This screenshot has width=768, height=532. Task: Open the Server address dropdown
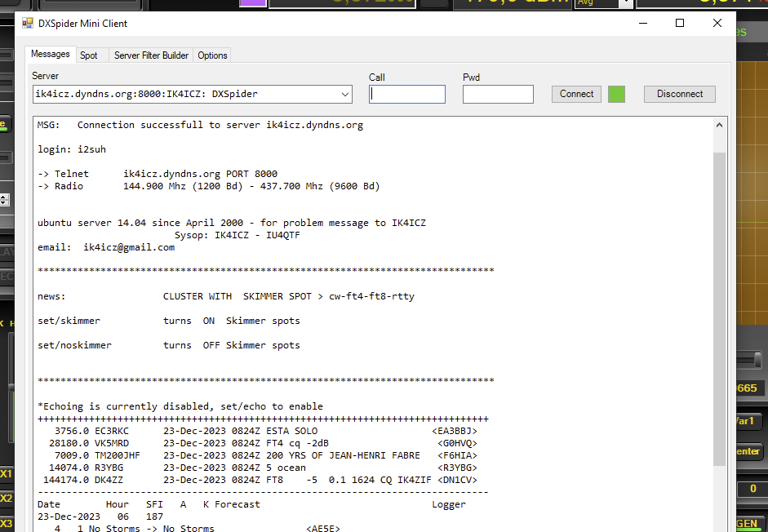click(344, 95)
